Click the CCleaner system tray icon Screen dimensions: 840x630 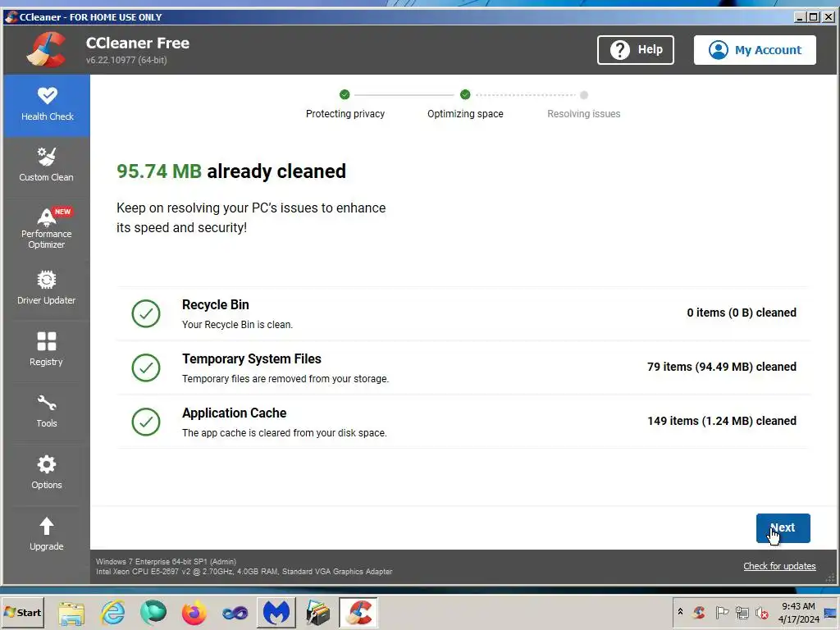[x=699, y=612]
